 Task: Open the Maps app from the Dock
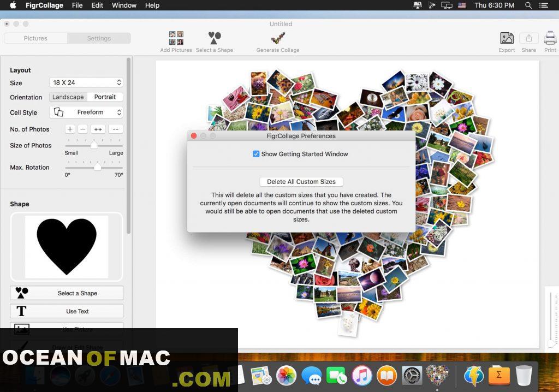coord(261,376)
